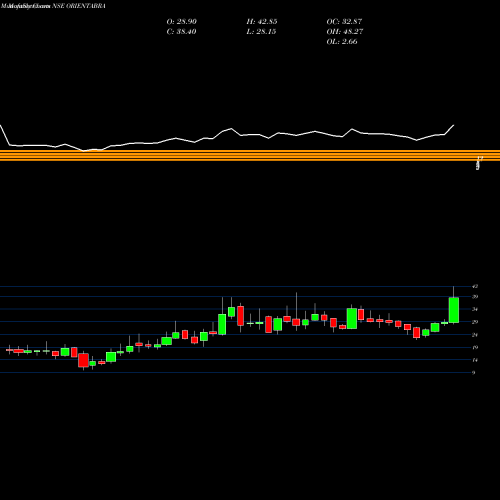Click the price axis label 34
This screenshot has width=500, height=500.
point(475,309)
